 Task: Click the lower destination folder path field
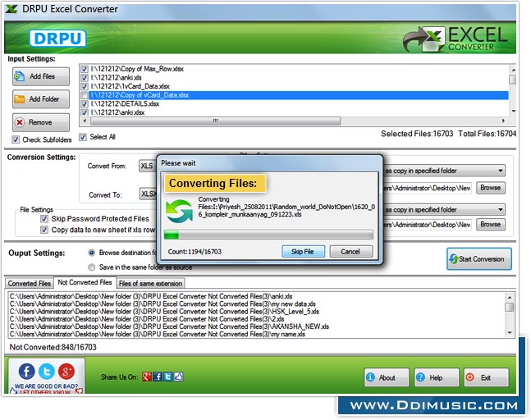point(428,225)
